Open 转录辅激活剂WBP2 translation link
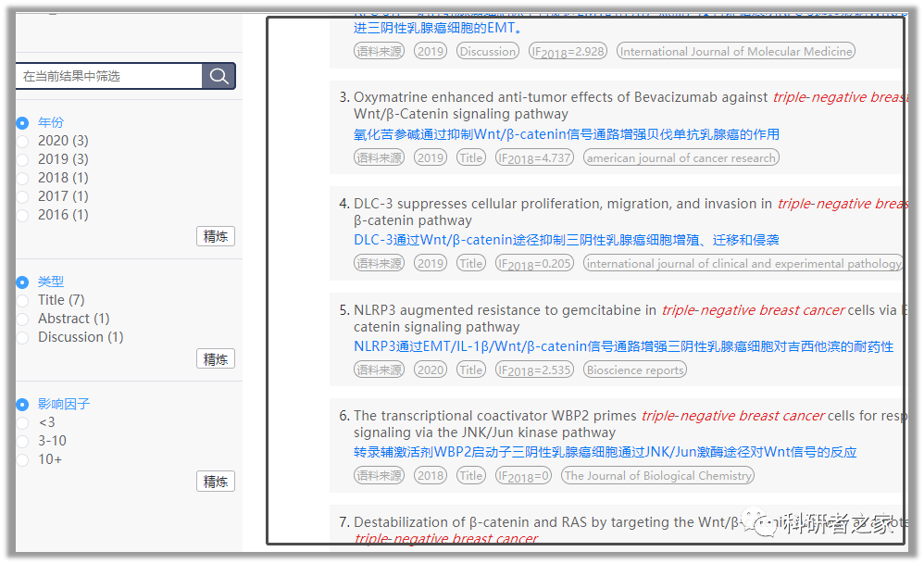 [x=606, y=452]
